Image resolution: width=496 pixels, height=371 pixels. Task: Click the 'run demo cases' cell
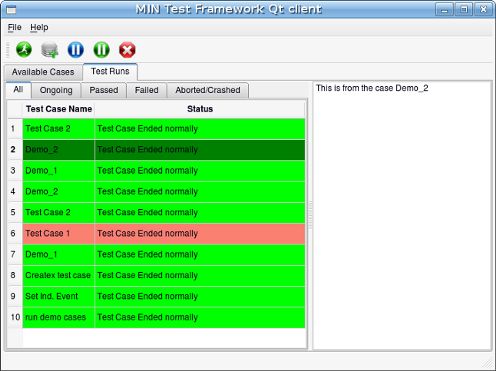click(x=59, y=317)
